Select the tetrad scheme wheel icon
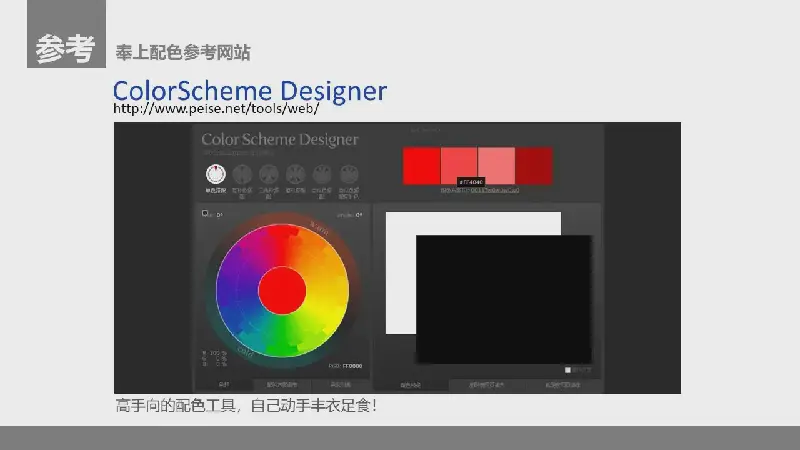800x450 pixels. pyautogui.click(x=295, y=174)
